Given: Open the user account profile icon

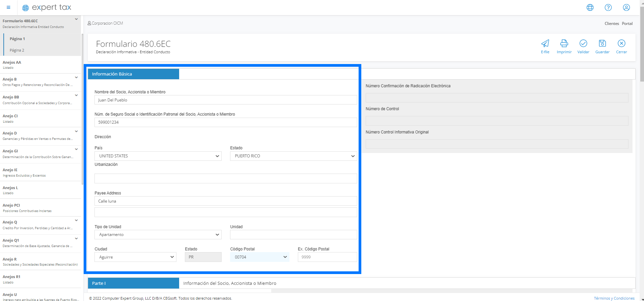Looking at the screenshot, I should (626, 7).
